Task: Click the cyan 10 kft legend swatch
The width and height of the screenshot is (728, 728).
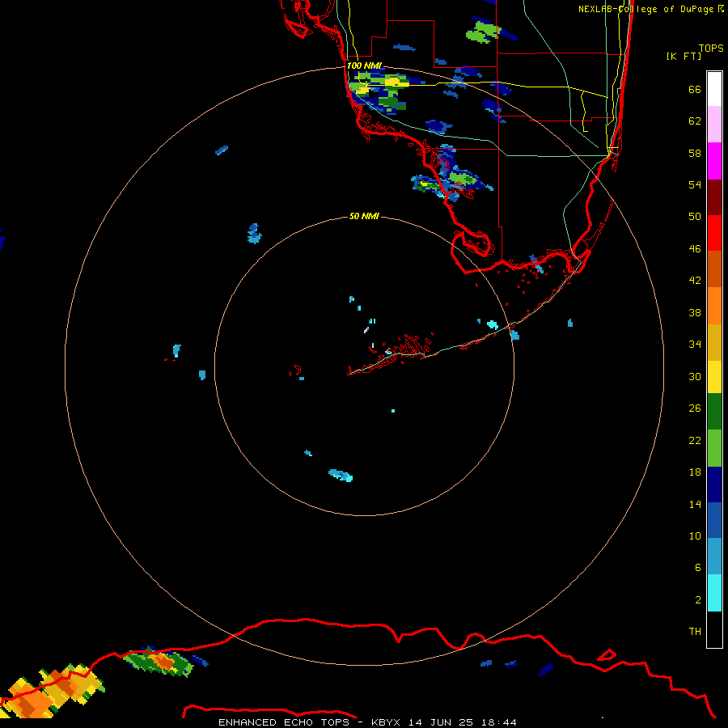Action: coord(714,593)
